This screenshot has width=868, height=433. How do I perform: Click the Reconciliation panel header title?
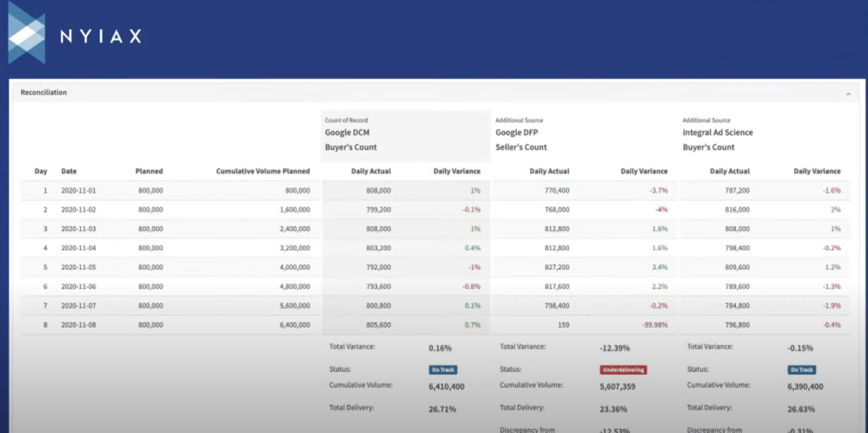click(44, 92)
